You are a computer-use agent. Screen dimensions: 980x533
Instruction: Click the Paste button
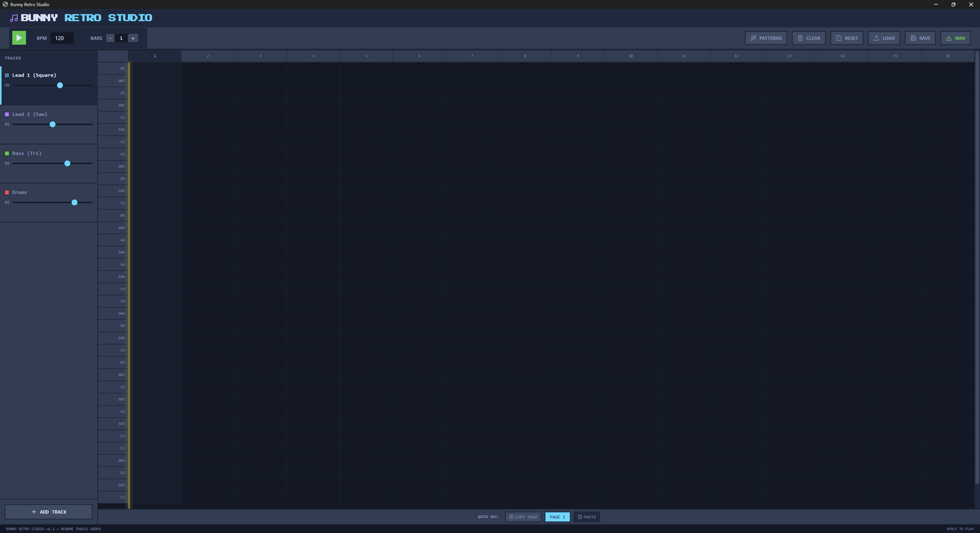tap(587, 517)
